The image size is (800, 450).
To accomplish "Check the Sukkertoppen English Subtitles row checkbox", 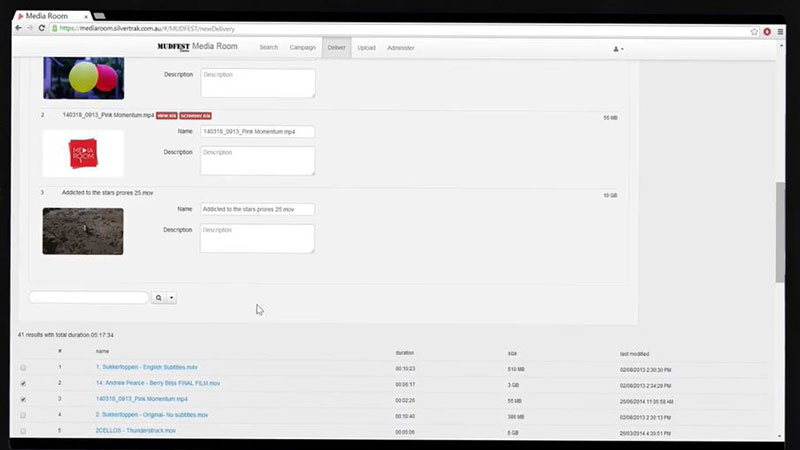I will pyautogui.click(x=23, y=368).
